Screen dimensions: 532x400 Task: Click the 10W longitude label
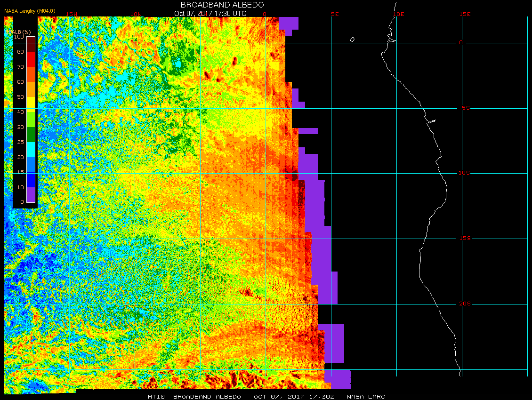(x=136, y=14)
